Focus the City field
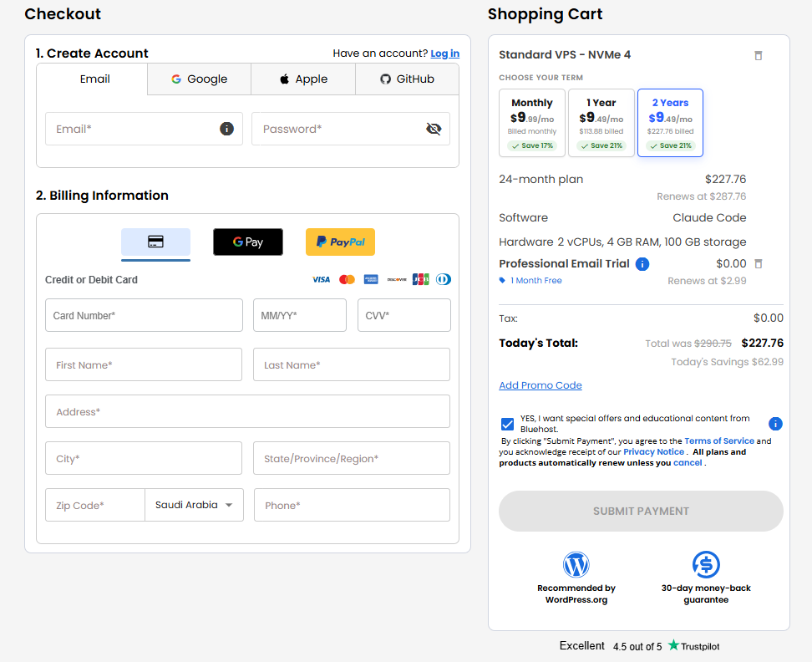Viewport: 812px width, 662px height. (144, 458)
